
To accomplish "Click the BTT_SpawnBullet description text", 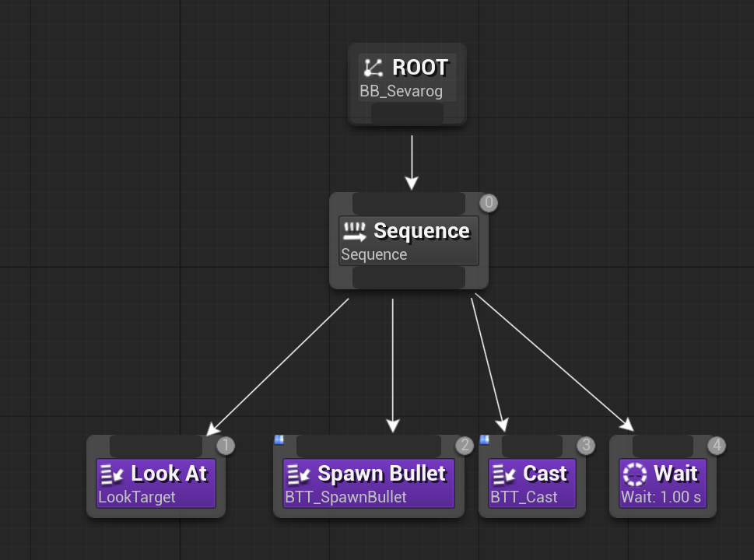I will coord(345,497).
